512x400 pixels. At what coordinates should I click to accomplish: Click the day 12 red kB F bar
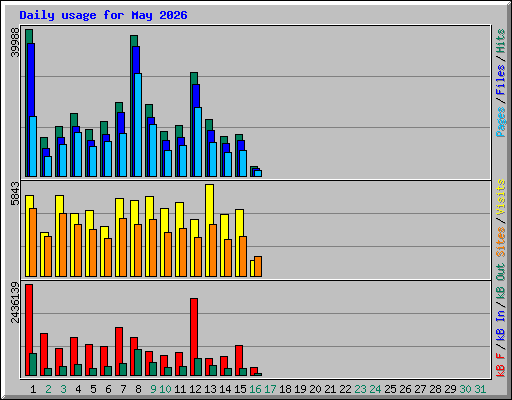pos(194,328)
